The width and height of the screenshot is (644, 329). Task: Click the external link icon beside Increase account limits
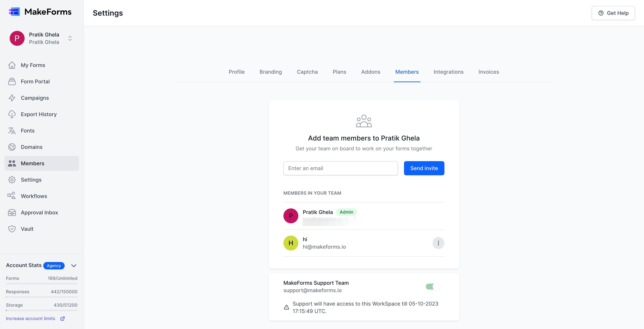click(x=63, y=319)
